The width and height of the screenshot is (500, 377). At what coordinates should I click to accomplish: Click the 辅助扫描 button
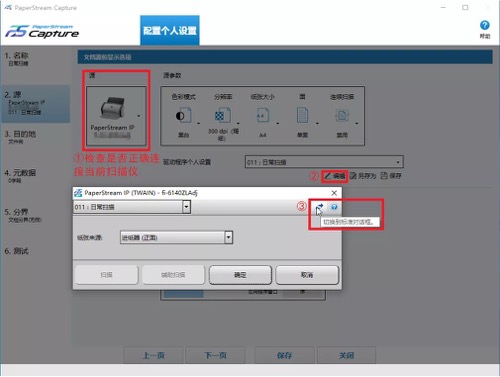click(x=173, y=275)
